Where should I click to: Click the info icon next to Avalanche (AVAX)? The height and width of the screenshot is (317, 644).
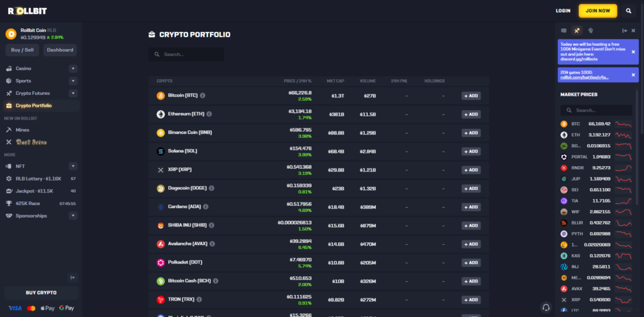(212, 244)
